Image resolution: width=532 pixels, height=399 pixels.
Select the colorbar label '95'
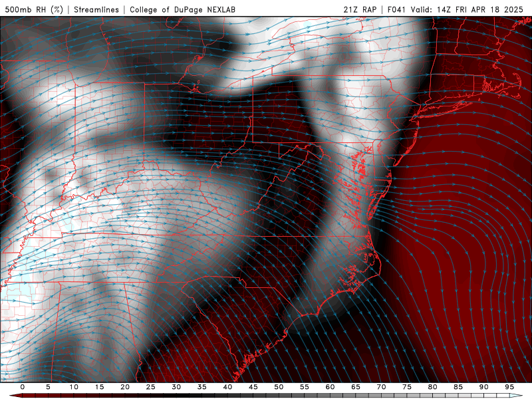click(x=509, y=387)
